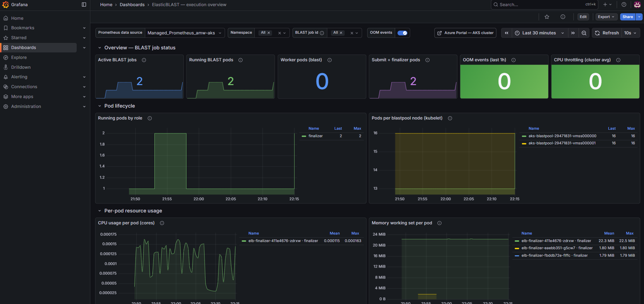Open Explore in sidebar
The width and height of the screenshot is (644, 304).
(19, 58)
